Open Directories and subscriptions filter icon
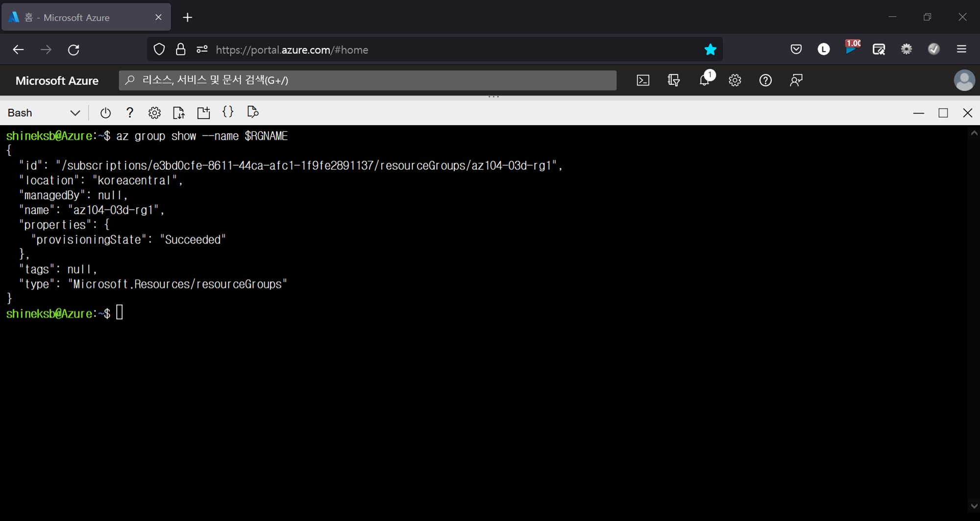The image size is (980, 521). click(x=674, y=80)
